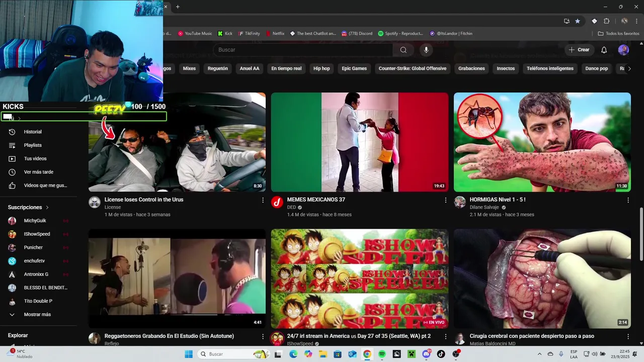Select the Anuel AA filter chip

pos(250,68)
